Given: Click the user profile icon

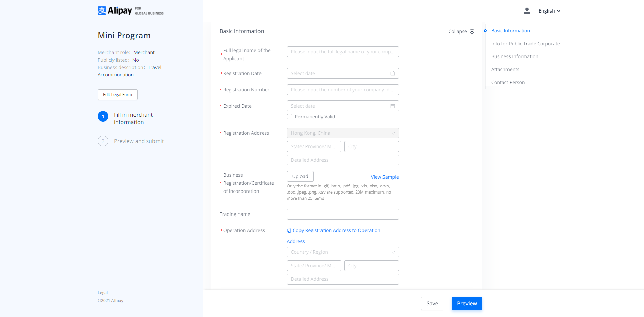Looking at the screenshot, I should point(527,11).
